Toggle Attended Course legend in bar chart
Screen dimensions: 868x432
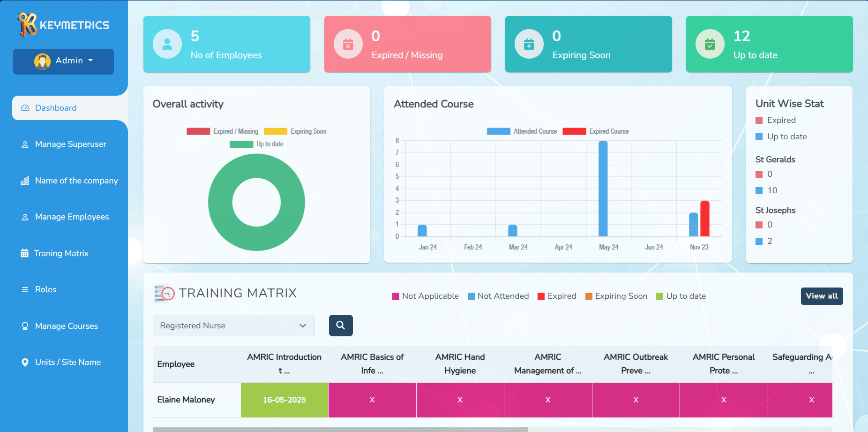click(522, 131)
